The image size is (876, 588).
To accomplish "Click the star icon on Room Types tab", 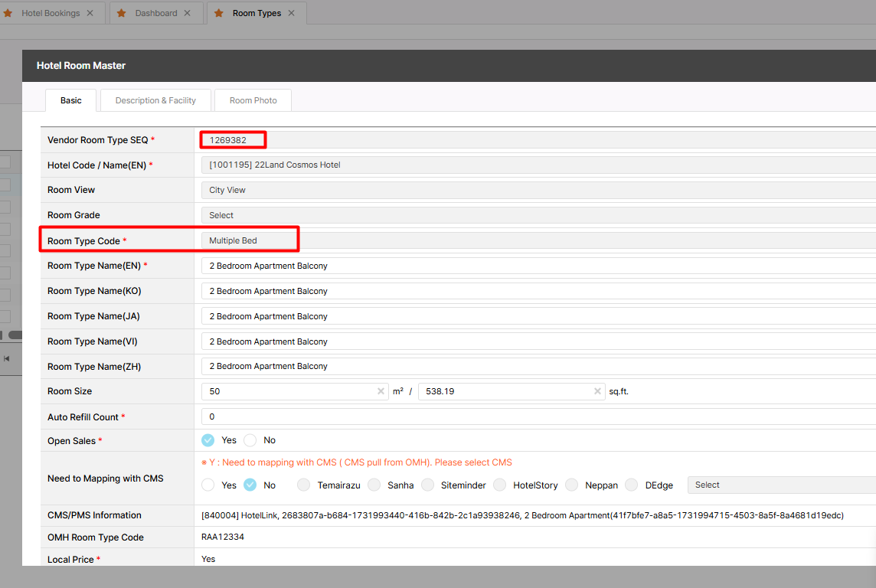I will tap(219, 13).
